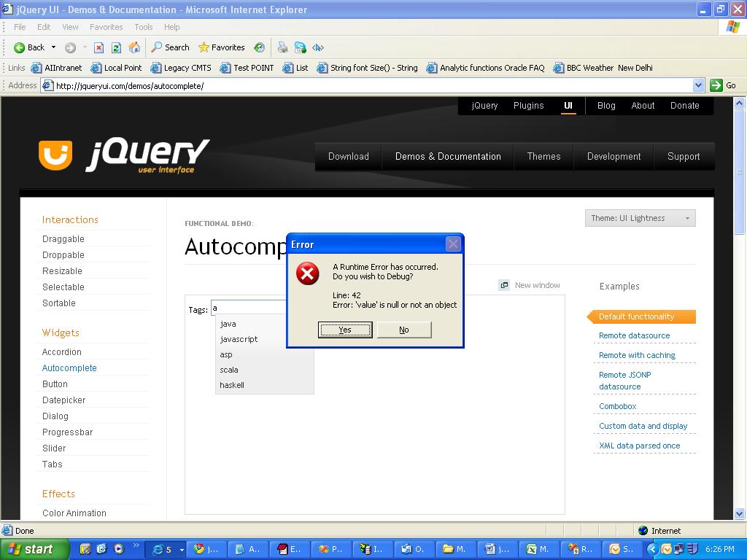Open the Tools menu

click(143, 27)
